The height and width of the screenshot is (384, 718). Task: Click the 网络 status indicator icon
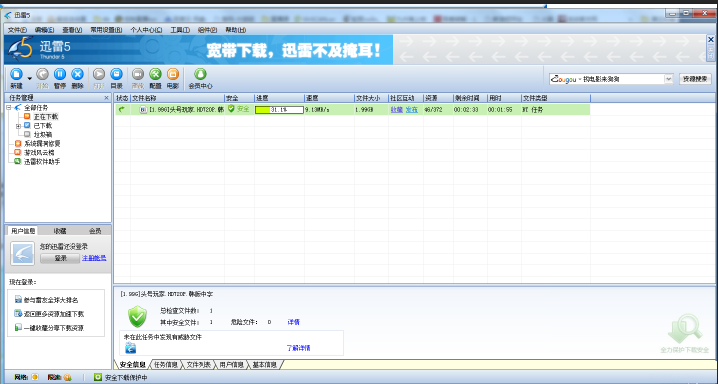tap(35, 377)
